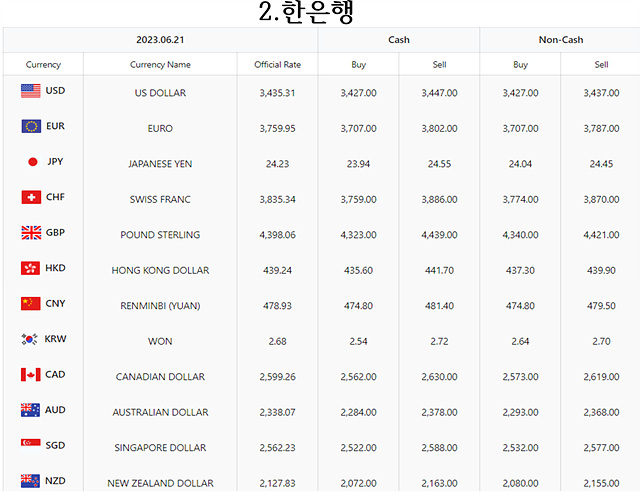Screen dimensions: 640x492
Task: Click the New Zealand flag icon
Action: pyautogui.click(x=30, y=481)
